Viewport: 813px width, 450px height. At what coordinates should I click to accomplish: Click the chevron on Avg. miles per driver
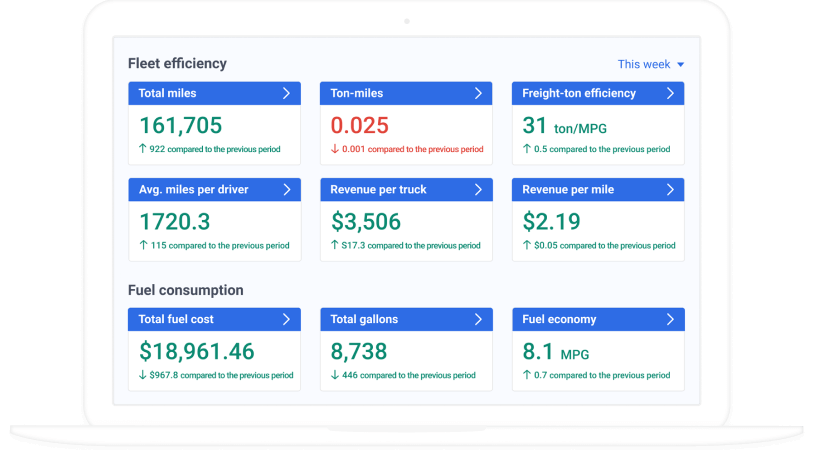286,189
